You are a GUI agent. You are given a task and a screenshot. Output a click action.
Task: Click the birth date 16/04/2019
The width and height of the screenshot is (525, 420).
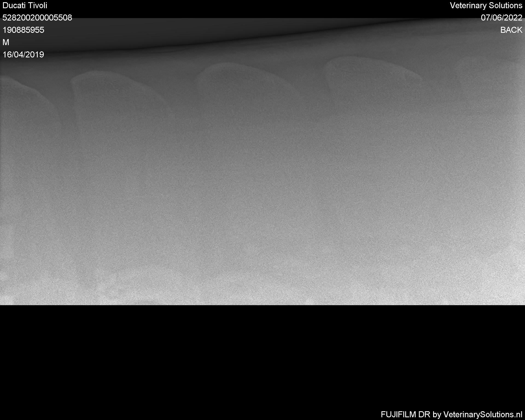[23, 55]
